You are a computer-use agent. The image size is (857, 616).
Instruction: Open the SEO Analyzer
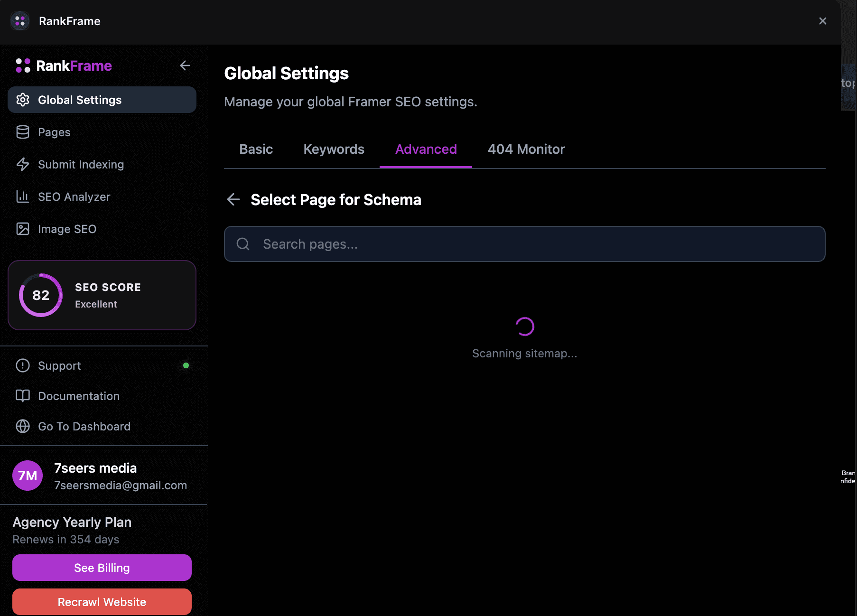[x=102, y=196]
